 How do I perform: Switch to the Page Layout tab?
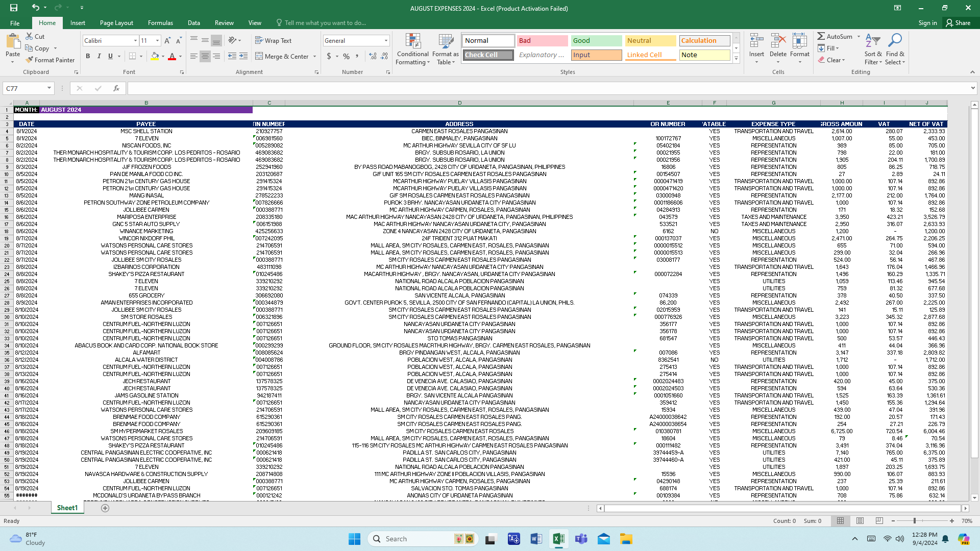(x=116, y=23)
